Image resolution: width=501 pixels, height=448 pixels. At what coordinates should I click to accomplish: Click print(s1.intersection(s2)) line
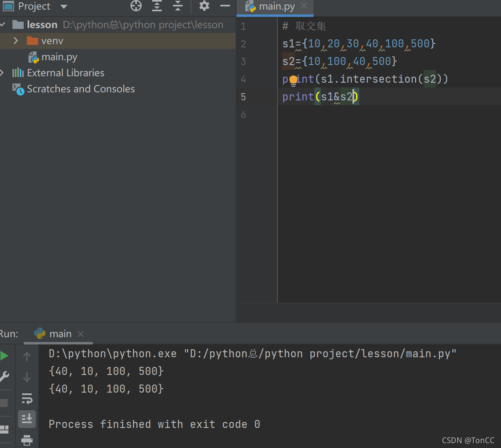(365, 79)
